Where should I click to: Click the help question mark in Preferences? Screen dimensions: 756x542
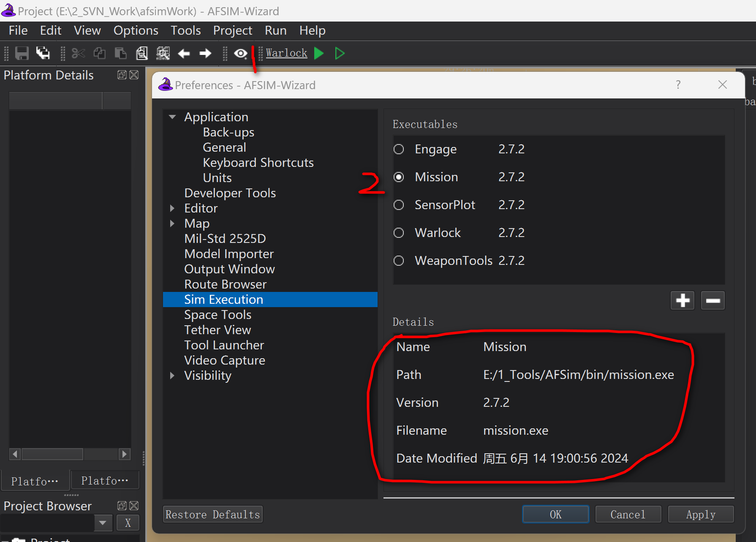[x=678, y=84]
